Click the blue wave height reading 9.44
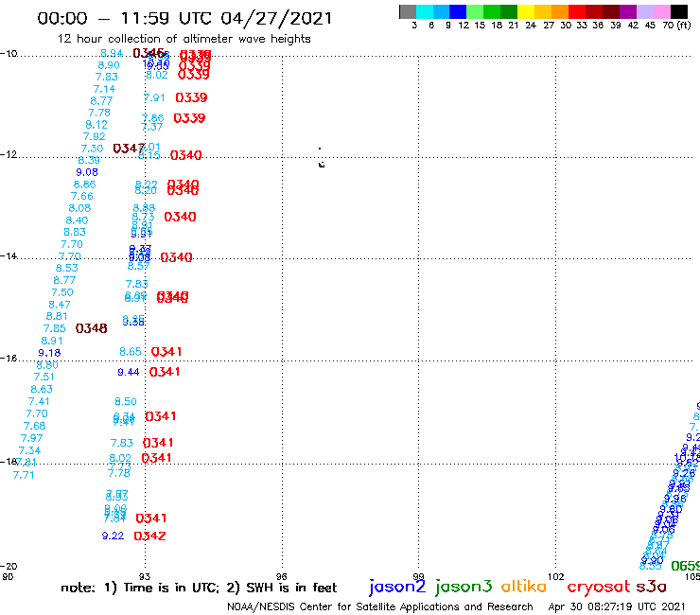Viewport: 700px width, 615px height. [129, 372]
